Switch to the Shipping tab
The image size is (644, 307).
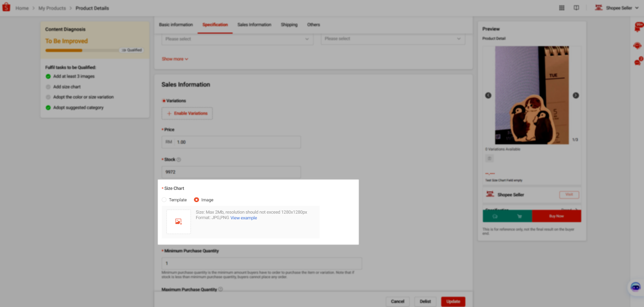[289, 25]
